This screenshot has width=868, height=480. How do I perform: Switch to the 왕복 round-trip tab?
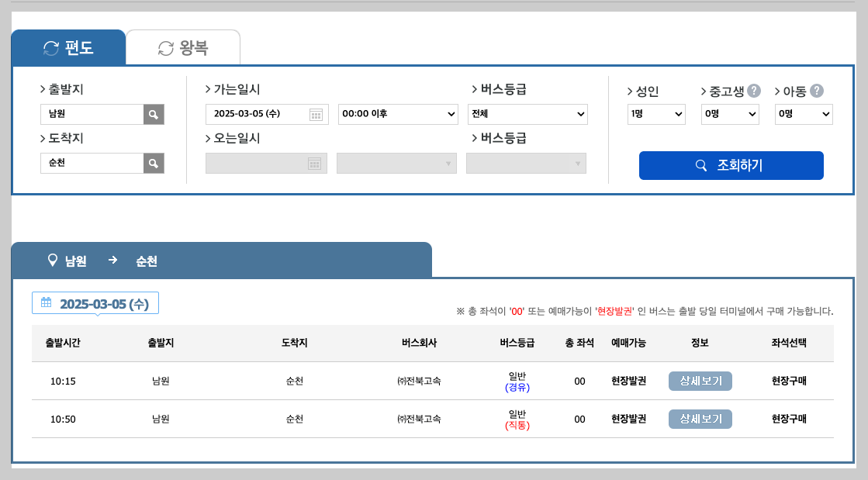(x=184, y=47)
